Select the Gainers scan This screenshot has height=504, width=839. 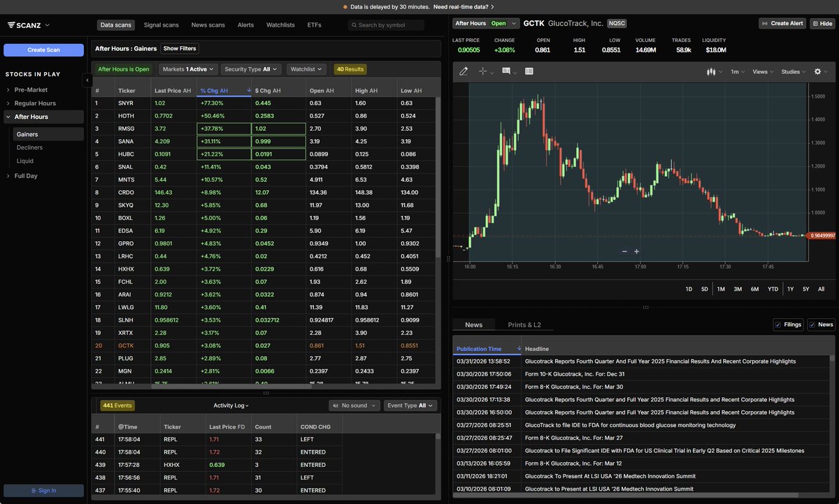(48, 134)
